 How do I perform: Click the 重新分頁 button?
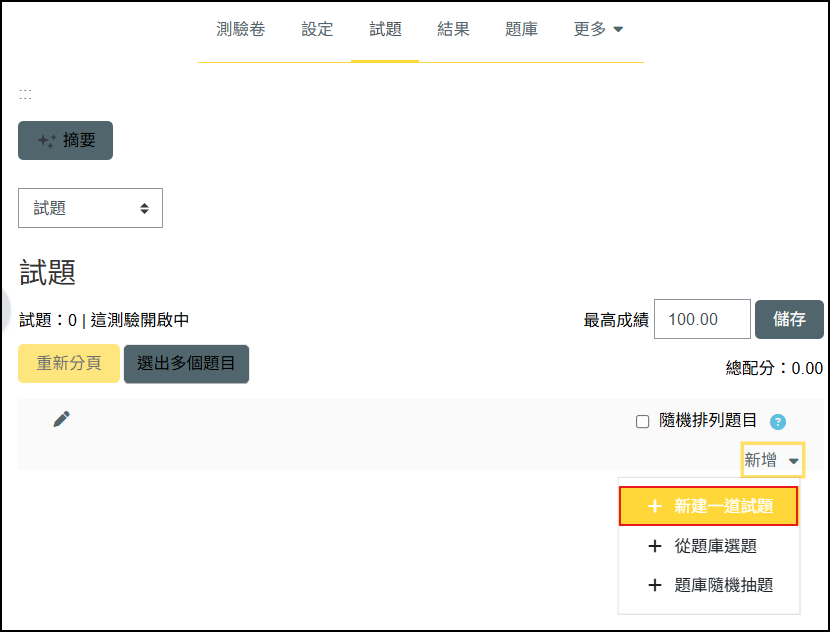coord(69,363)
